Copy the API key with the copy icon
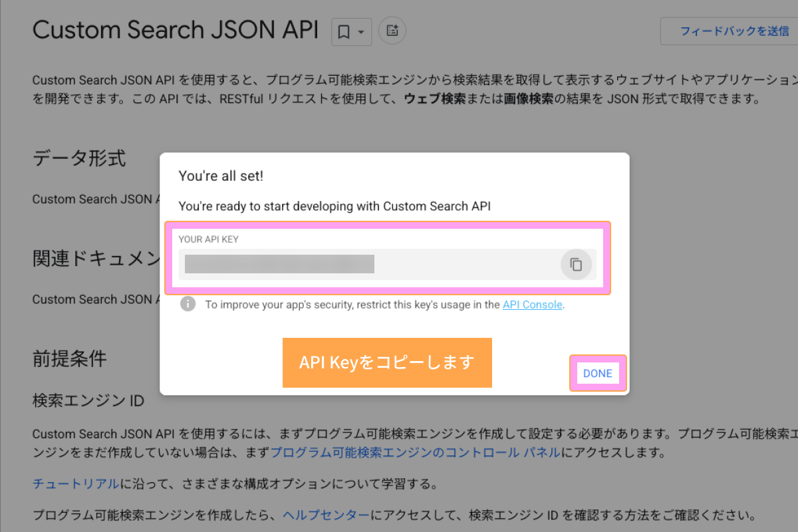Viewport: 798px width, 532px height. (x=576, y=265)
